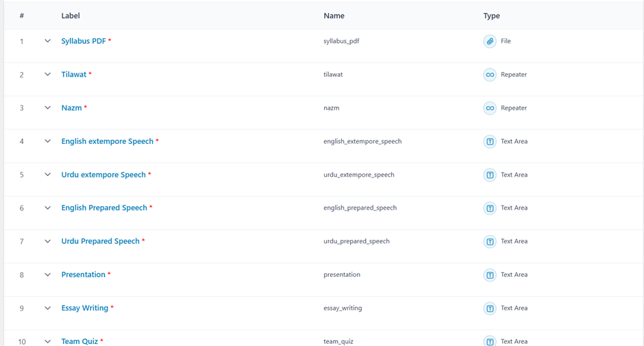Click the Text Area icon for Presentation row
This screenshot has height=346, width=644.
point(489,275)
